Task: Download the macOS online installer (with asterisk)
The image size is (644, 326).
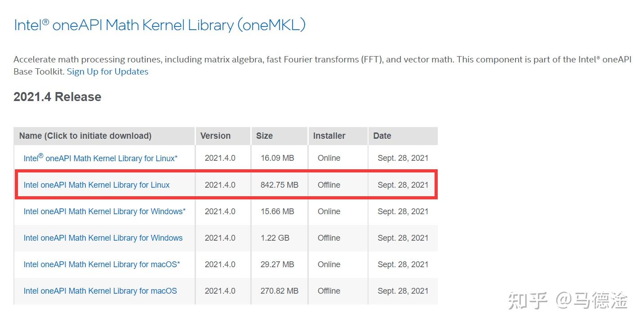Action: (102, 264)
